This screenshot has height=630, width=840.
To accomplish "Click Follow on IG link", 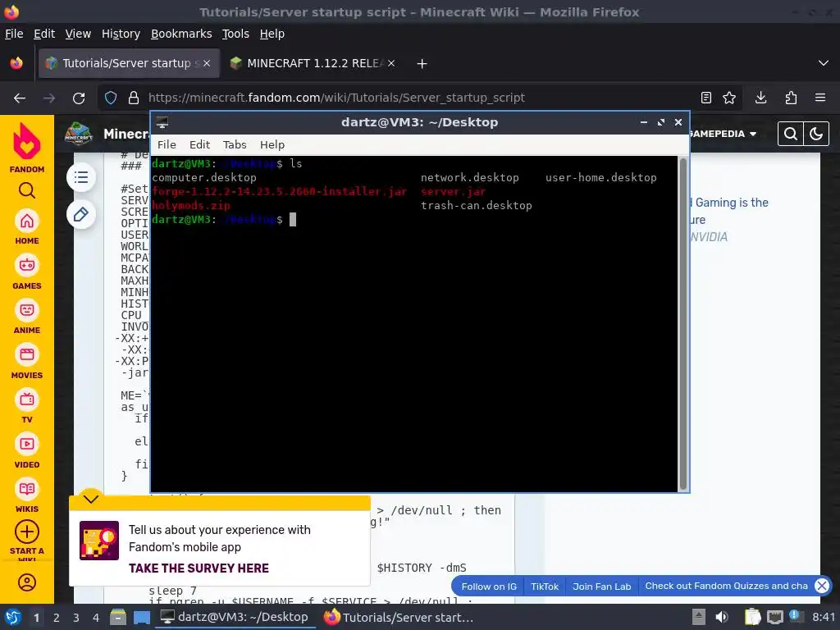I will [489, 587].
